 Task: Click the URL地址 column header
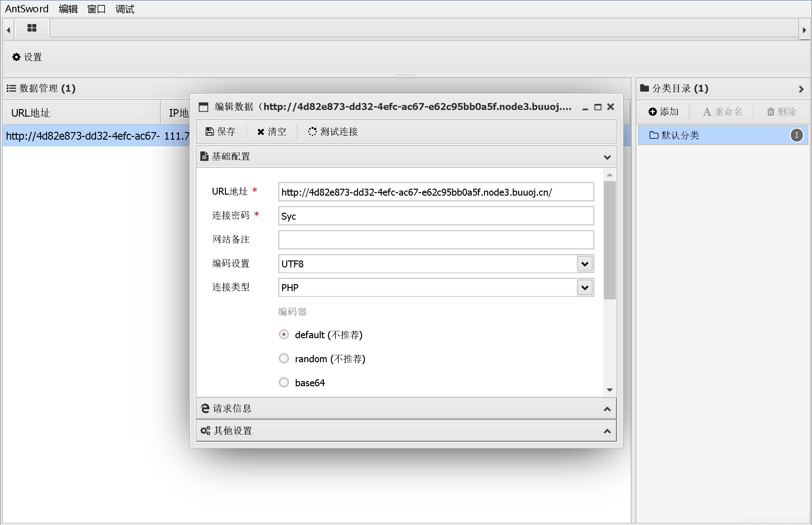point(82,113)
